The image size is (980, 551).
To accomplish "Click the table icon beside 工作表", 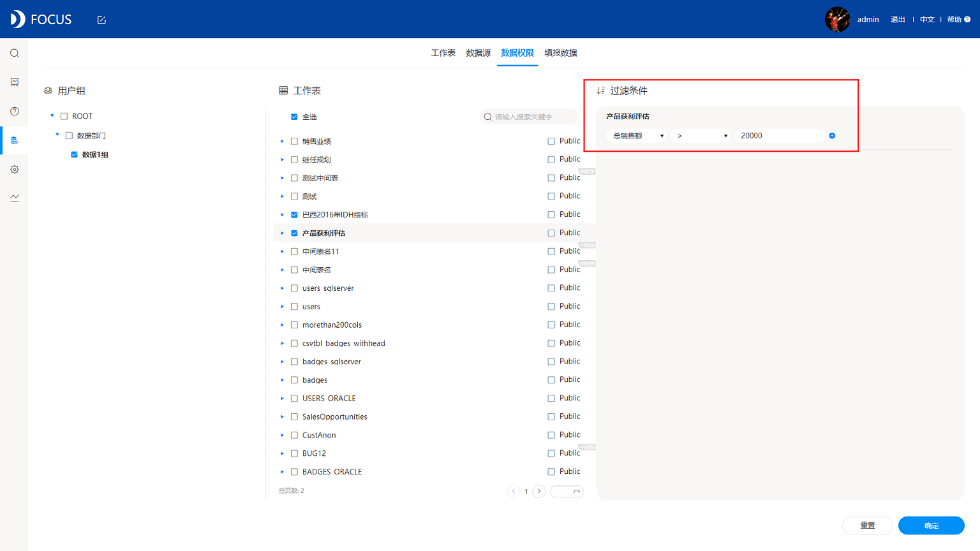I will point(283,91).
